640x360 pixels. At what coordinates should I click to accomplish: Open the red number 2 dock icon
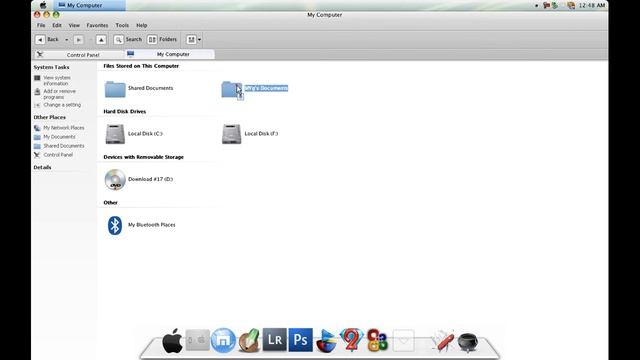pos(351,340)
